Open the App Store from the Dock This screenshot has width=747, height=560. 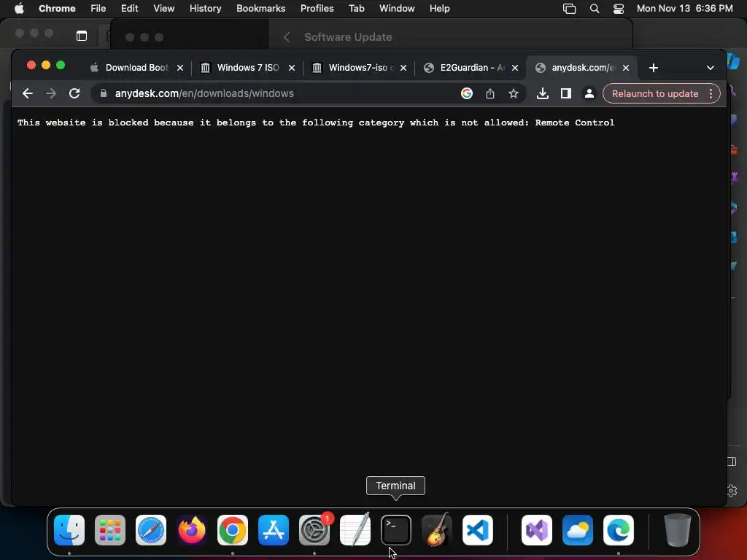coord(274,530)
